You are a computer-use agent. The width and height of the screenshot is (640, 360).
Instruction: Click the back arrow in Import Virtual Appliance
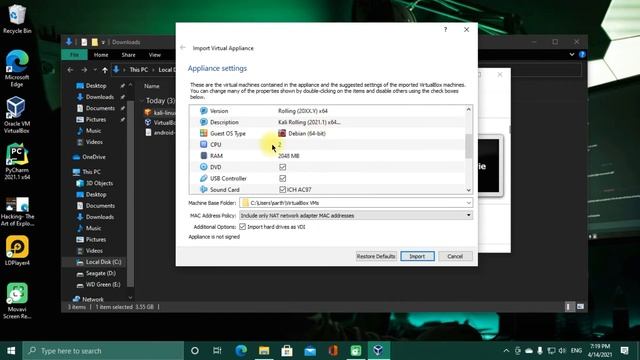tap(183, 48)
